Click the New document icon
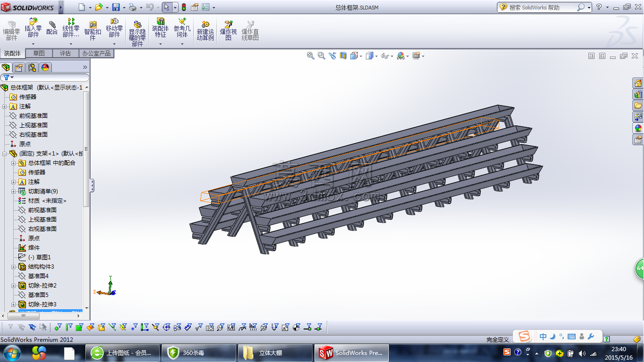 pyautogui.click(x=82, y=7)
